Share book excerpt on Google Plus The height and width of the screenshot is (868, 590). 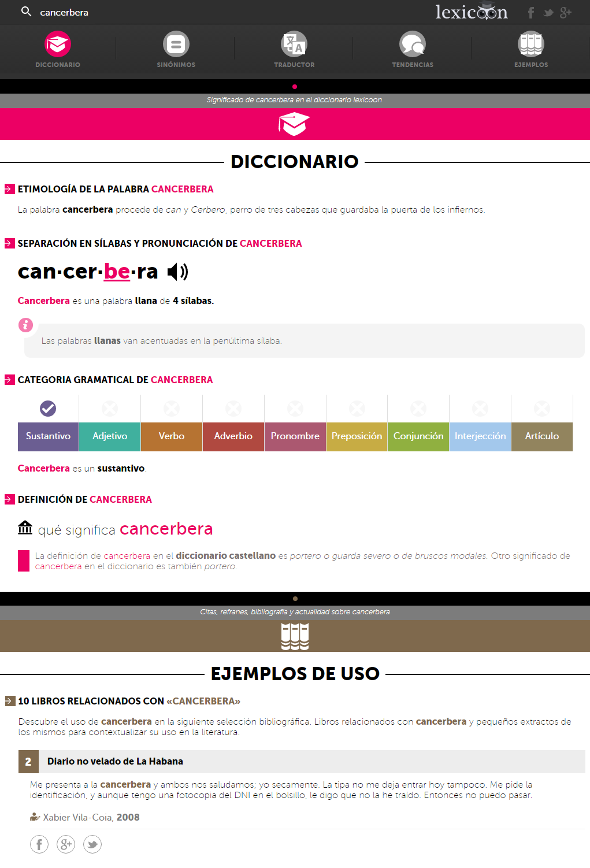point(66,844)
